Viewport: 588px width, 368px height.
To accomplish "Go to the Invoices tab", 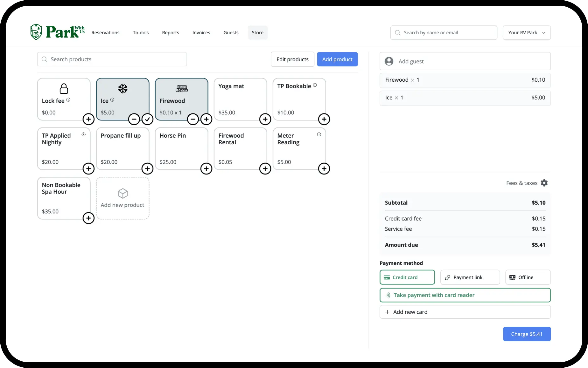I will coord(201,32).
